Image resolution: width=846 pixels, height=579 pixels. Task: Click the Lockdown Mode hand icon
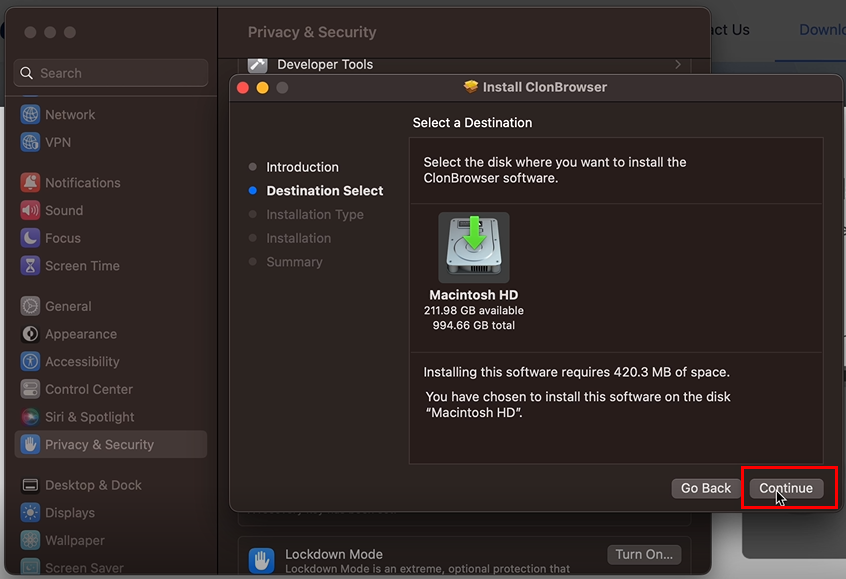(261, 561)
